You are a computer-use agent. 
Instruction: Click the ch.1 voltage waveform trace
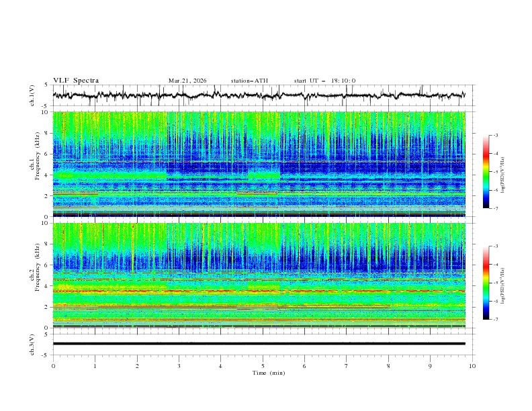click(259, 95)
